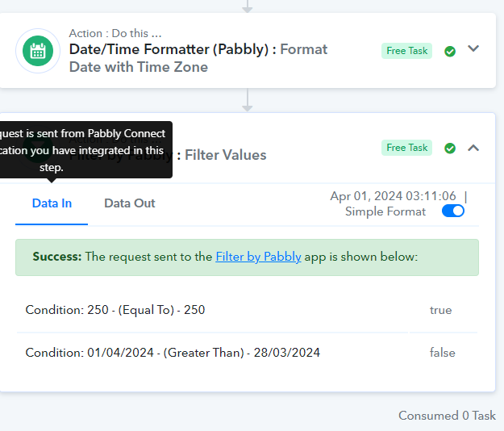The height and width of the screenshot is (431, 504).
Task: Expand the Date/Time Formatter step chevron
Action: coord(473,48)
